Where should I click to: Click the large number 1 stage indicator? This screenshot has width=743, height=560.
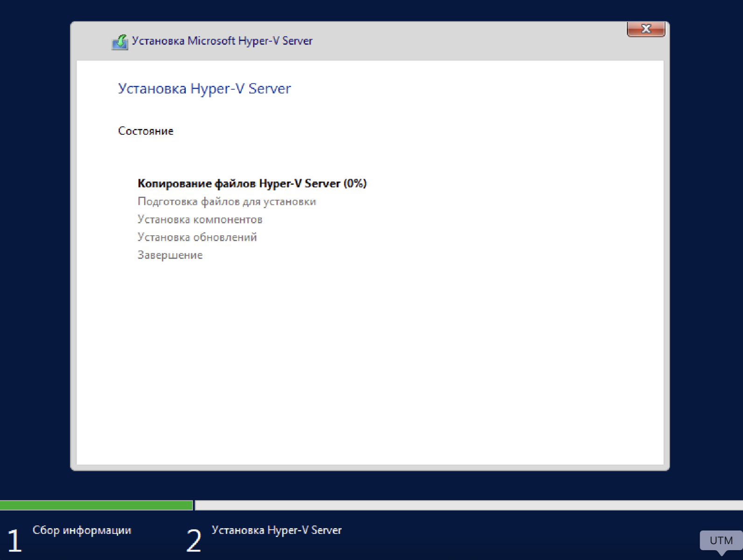(x=14, y=540)
